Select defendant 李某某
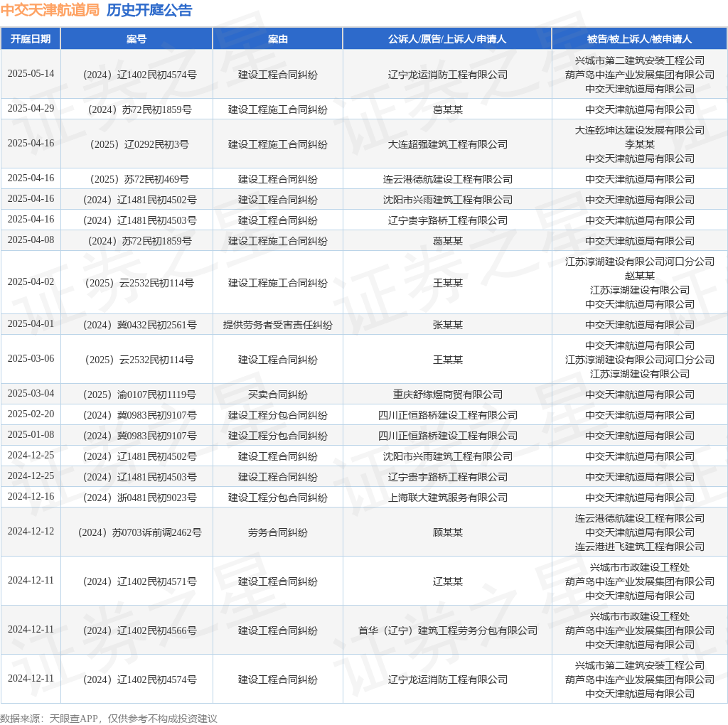The width and height of the screenshot is (728, 725). [640, 144]
